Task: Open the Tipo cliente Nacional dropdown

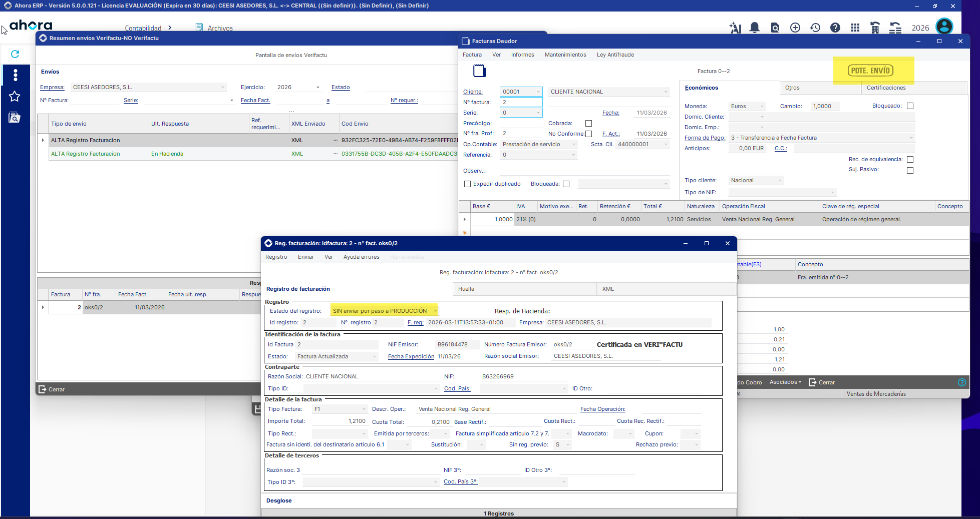Action: tap(780, 180)
